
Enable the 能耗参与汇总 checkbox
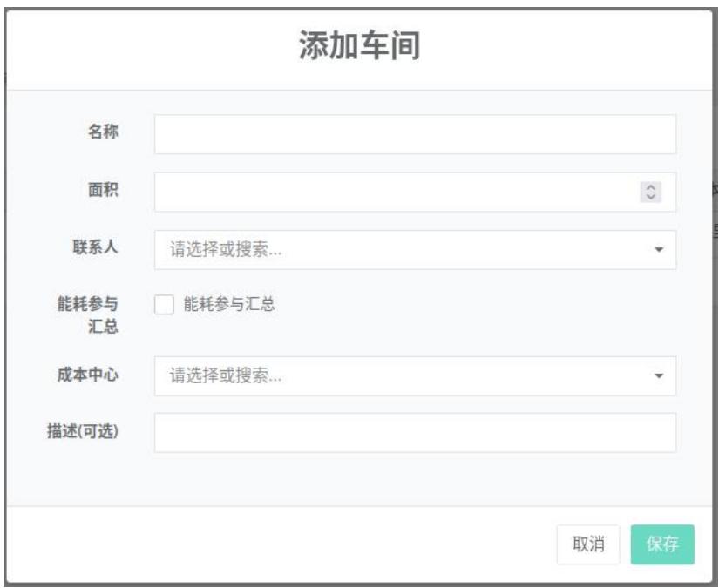click(x=164, y=304)
